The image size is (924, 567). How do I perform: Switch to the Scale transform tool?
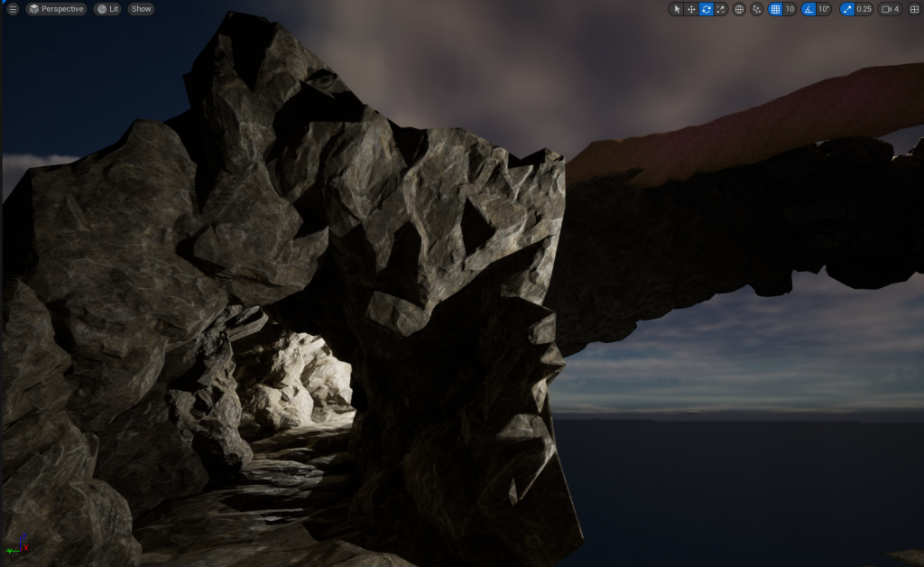coord(721,9)
